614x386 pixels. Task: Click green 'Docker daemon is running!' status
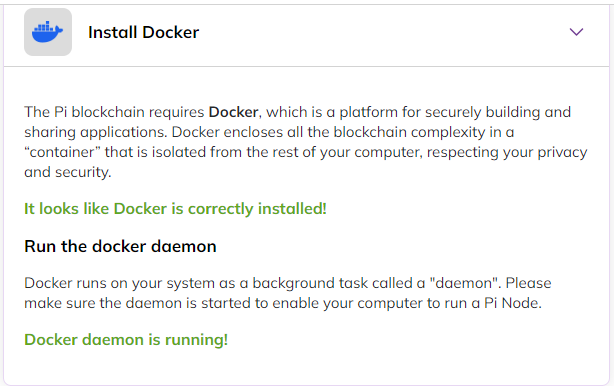tap(126, 339)
